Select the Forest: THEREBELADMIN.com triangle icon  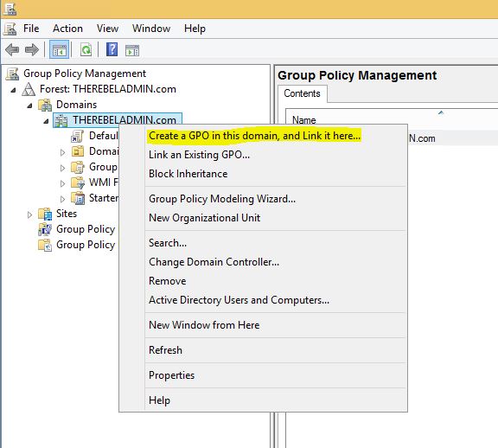pyautogui.click(x=29, y=89)
